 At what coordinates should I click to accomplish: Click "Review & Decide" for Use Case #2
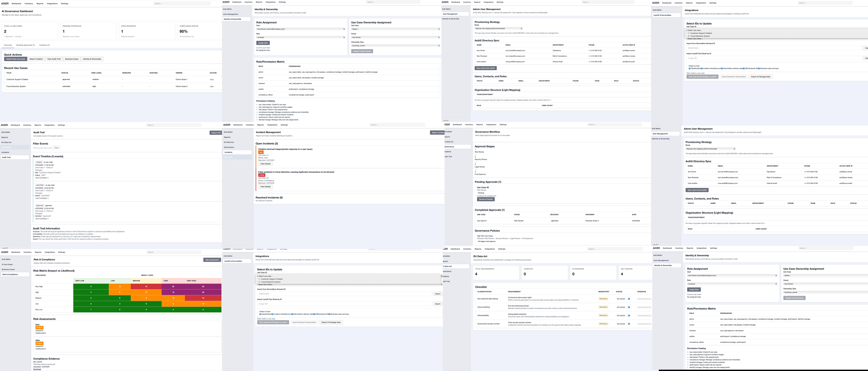[486, 199]
